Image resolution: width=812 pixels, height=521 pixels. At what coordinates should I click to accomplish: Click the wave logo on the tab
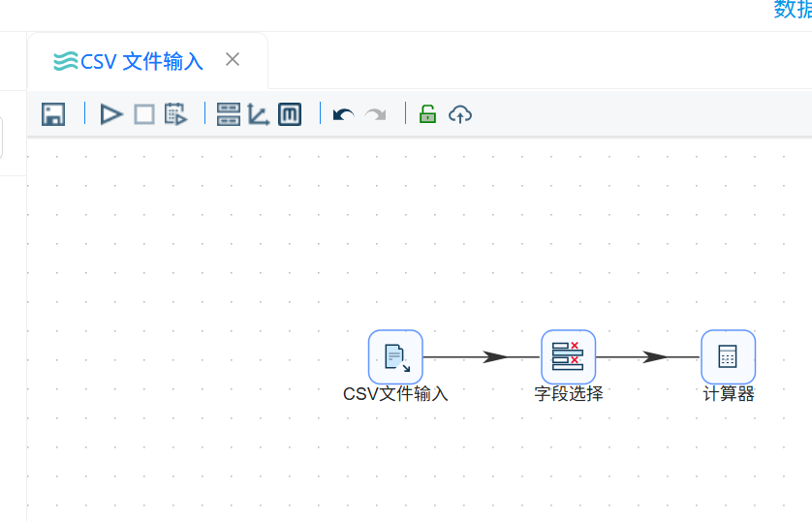[66, 61]
